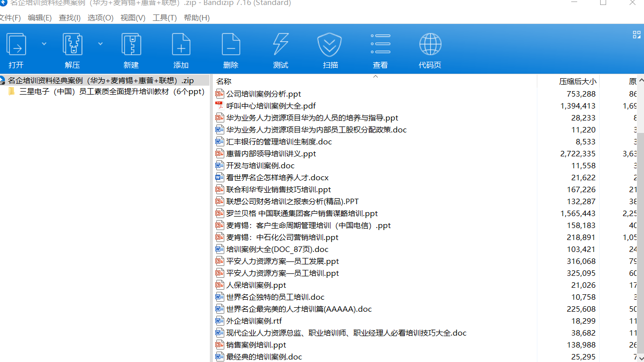The image size is (644, 362).
Task: Click the Test (测试) lightning icon
Action: pos(281,44)
